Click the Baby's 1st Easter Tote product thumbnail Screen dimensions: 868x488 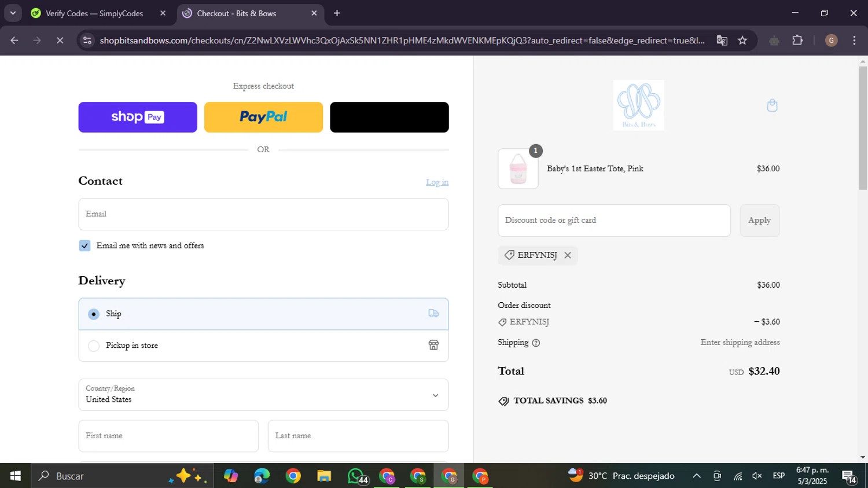518,168
